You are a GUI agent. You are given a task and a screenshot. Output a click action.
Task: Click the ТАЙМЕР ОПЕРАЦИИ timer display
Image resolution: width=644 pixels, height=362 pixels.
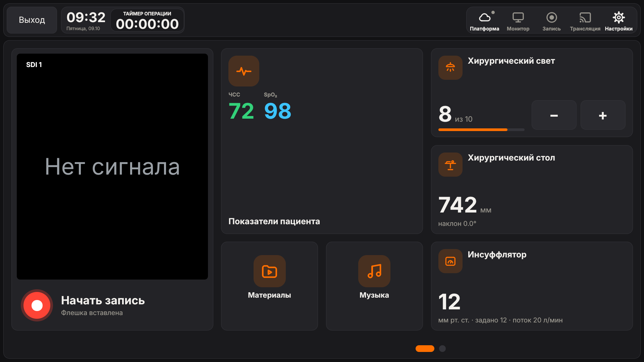click(147, 20)
